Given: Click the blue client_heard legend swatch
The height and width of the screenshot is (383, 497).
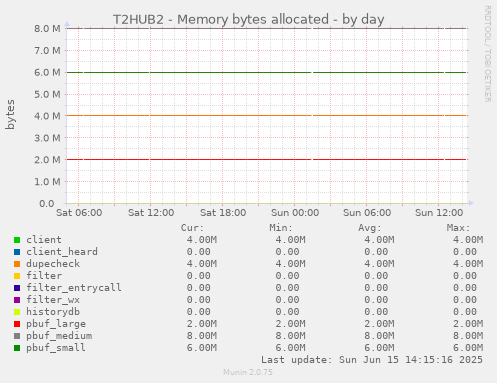Looking at the screenshot, I should [x=17, y=252].
